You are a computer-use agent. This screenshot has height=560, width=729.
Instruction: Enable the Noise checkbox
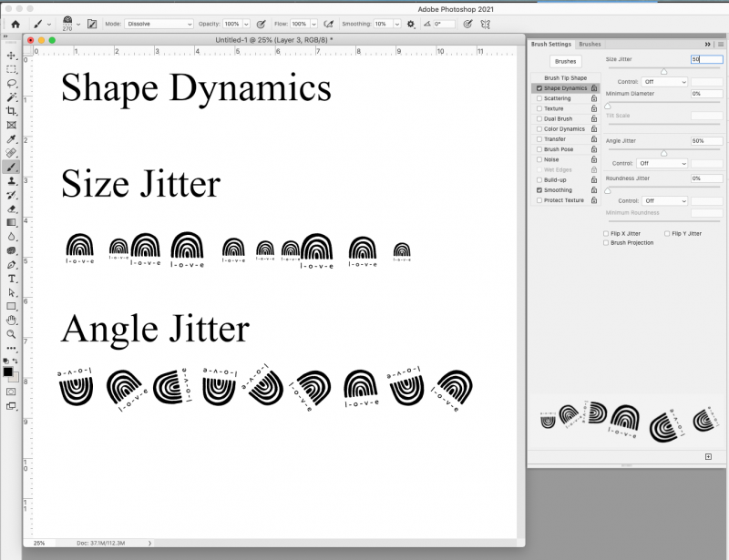point(539,160)
